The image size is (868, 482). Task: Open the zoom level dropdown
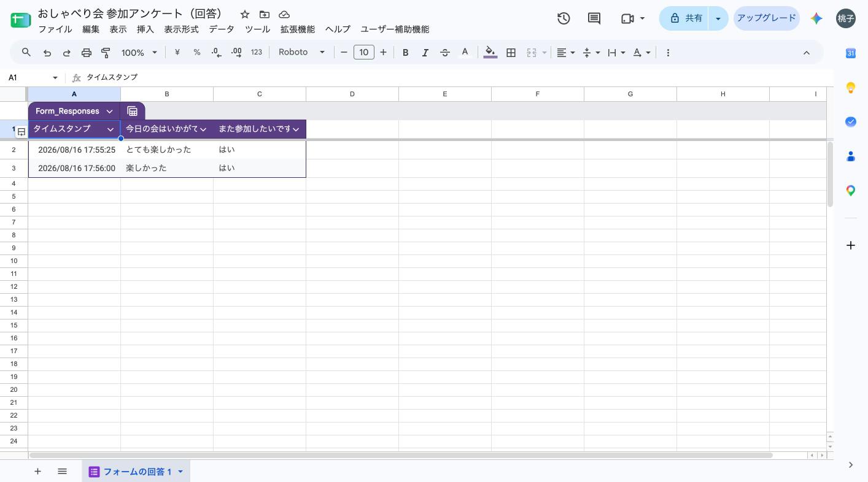click(139, 53)
